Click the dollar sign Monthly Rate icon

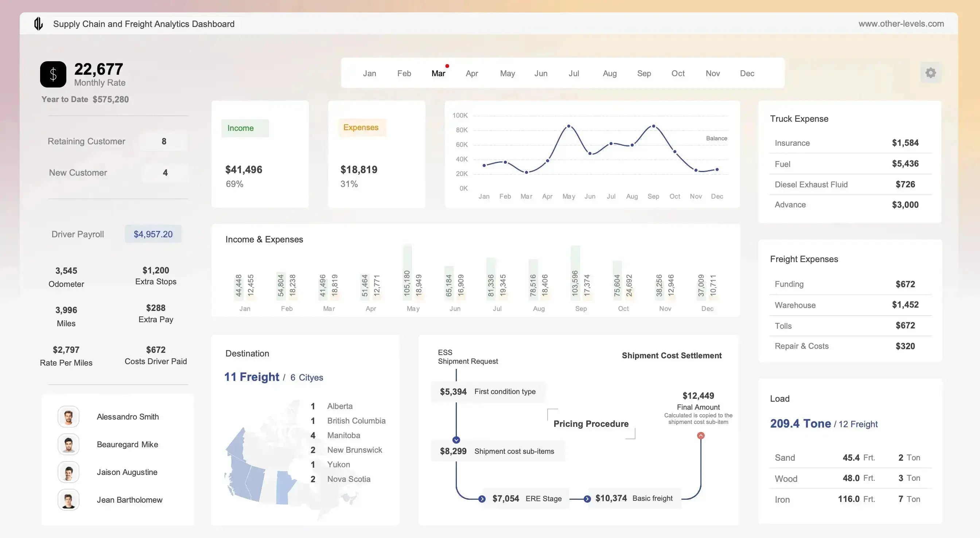tap(53, 74)
